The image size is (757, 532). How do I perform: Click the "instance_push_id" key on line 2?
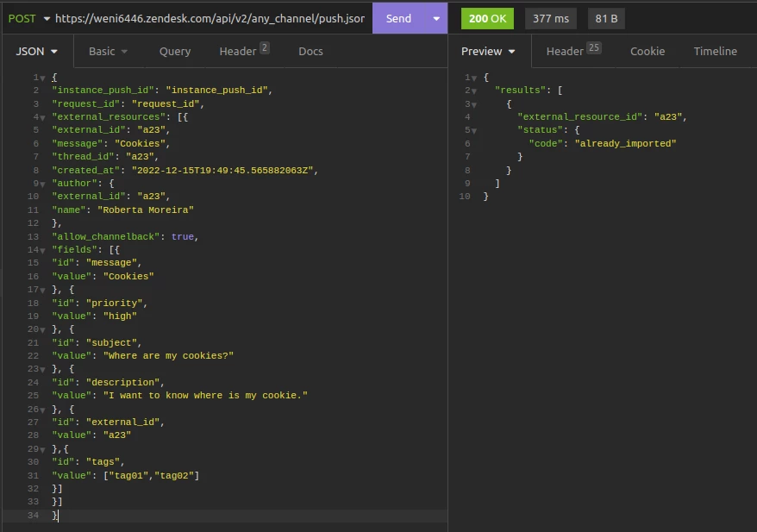click(103, 91)
